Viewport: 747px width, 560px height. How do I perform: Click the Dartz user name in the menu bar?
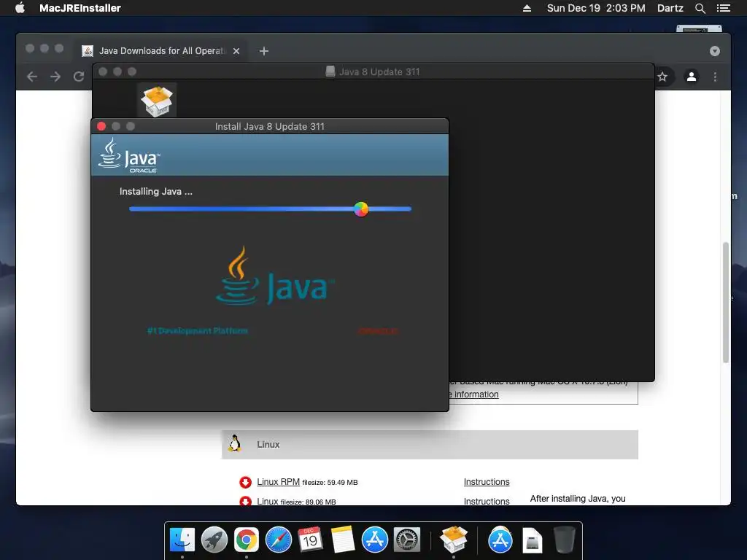[x=670, y=8]
